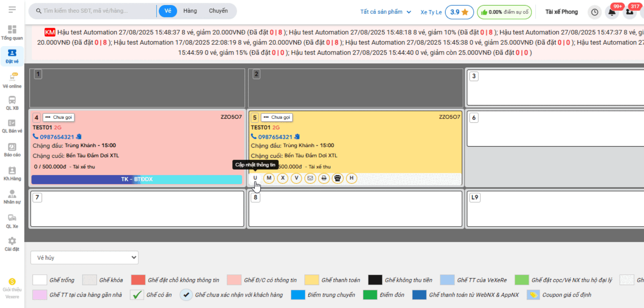The width and height of the screenshot is (644, 308).
Task: Click the notification bell icon
Action: [612, 12]
